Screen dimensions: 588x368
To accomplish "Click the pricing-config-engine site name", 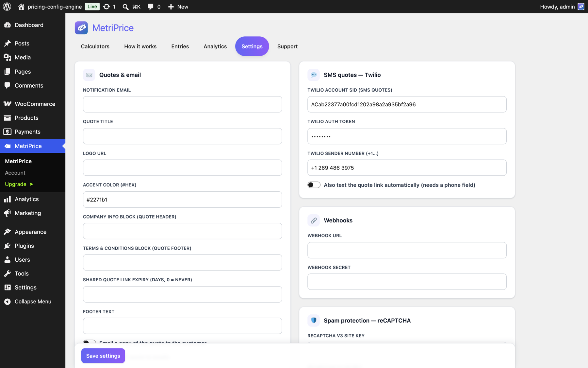I will [x=55, y=7].
